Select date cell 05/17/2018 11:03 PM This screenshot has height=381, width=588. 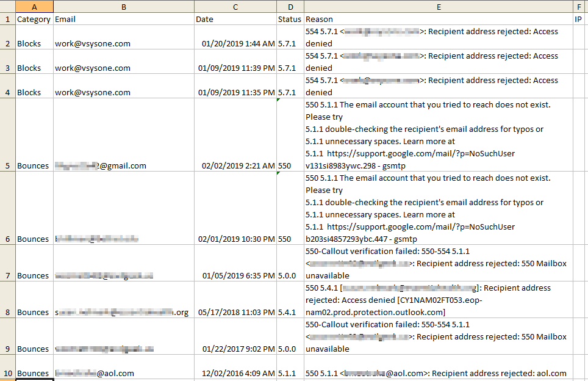click(x=235, y=312)
